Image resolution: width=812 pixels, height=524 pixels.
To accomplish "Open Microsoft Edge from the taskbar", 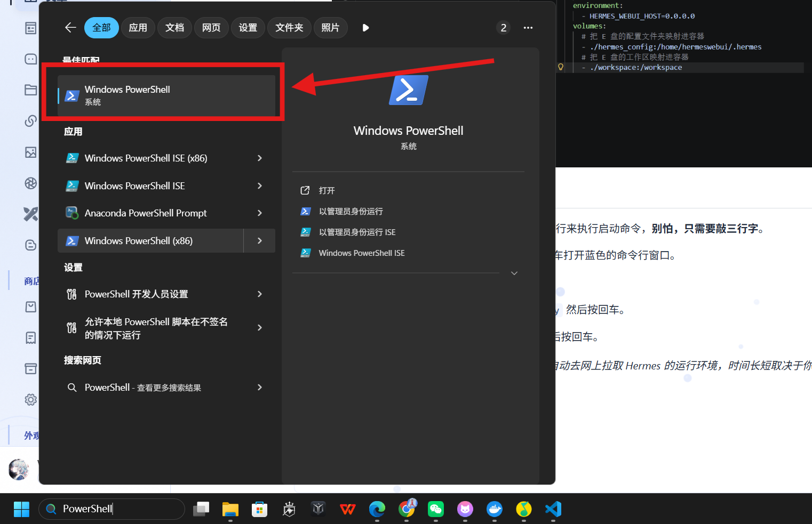I will (x=377, y=509).
